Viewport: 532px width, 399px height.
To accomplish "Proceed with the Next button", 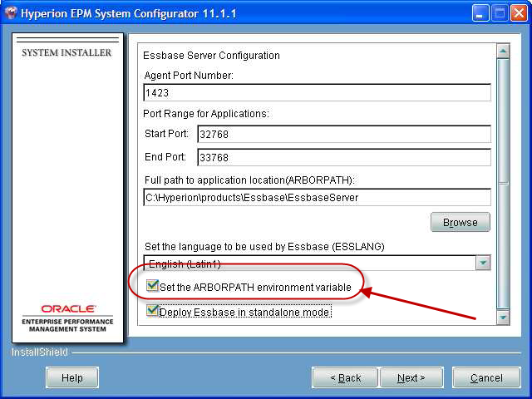I will click(411, 377).
